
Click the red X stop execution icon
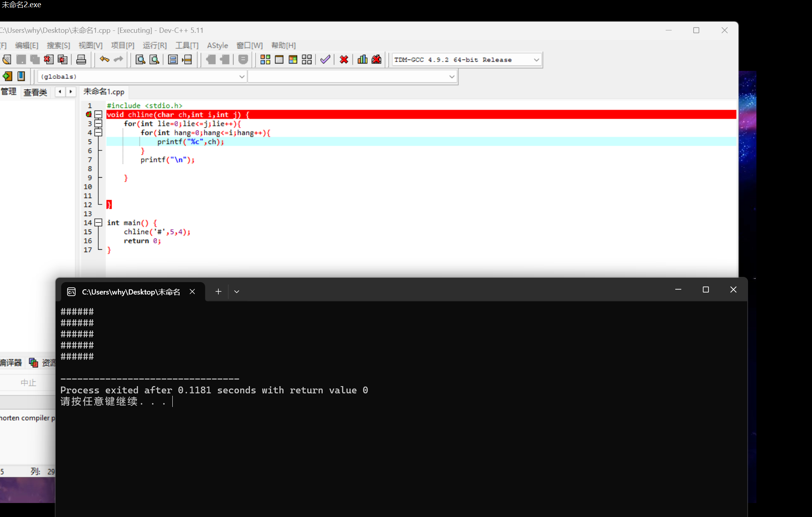pos(343,60)
